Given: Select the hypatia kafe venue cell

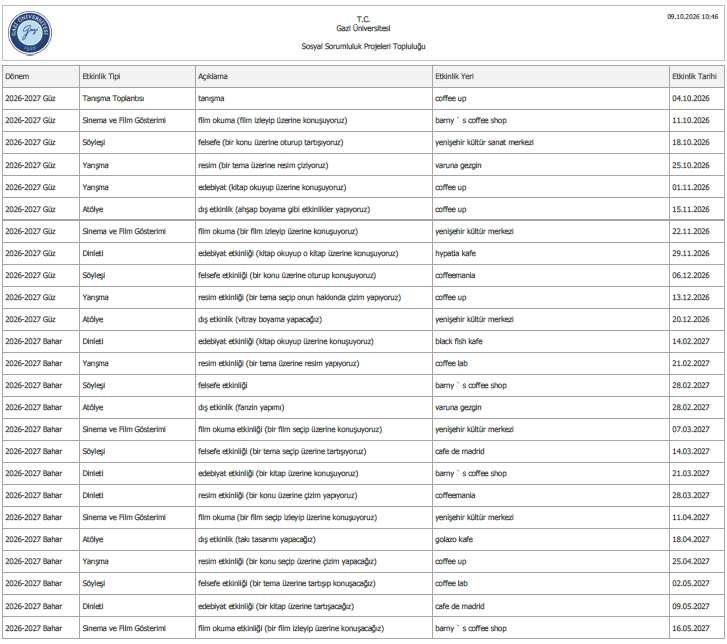Looking at the screenshot, I should (x=551, y=253).
